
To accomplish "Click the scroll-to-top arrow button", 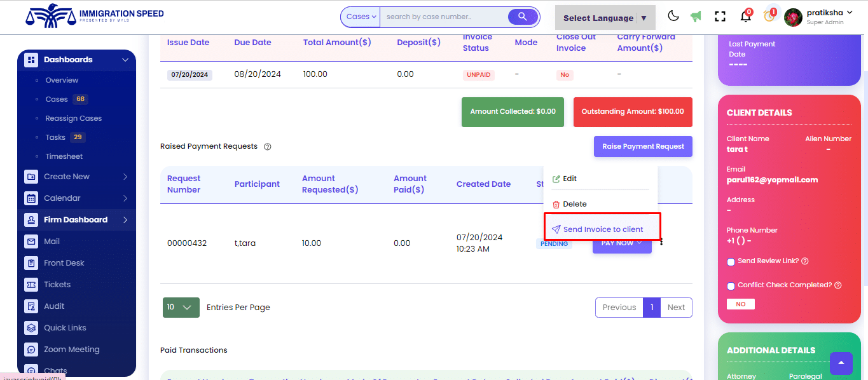I will [x=841, y=363].
